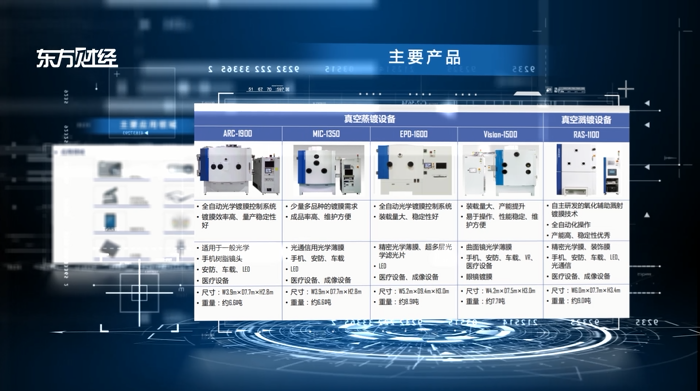This screenshot has width=700, height=391.
Task: Click the MIC-1350 column header
Action: tap(326, 133)
